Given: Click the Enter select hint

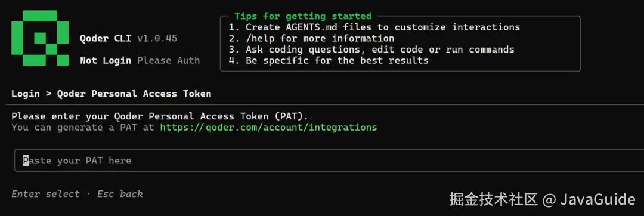Looking at the screenshot, I should (x=45, y=194).
